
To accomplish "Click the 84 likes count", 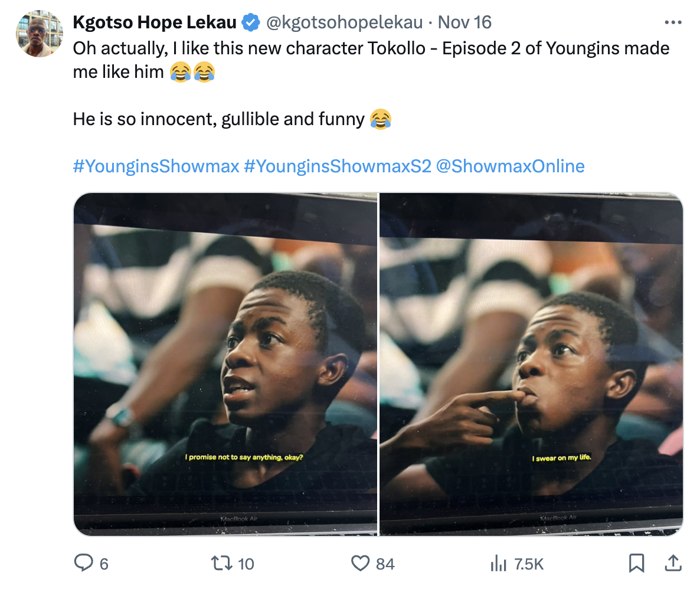I will tap(385, 564).
